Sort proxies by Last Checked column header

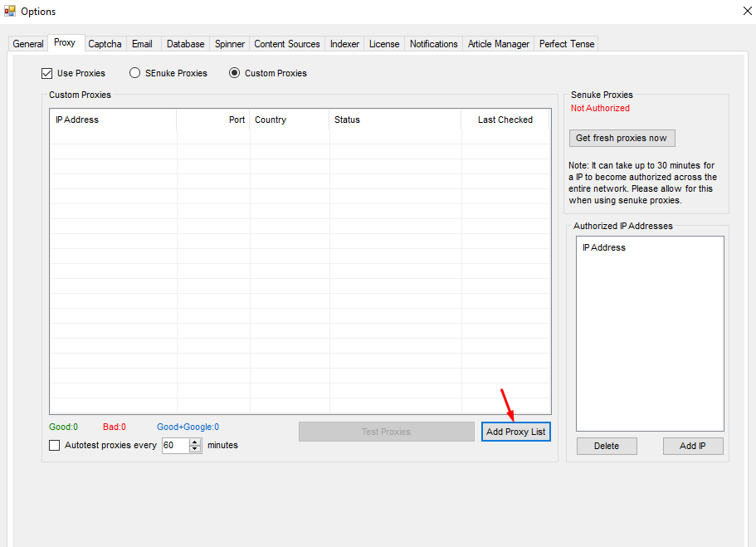point(505,120)
